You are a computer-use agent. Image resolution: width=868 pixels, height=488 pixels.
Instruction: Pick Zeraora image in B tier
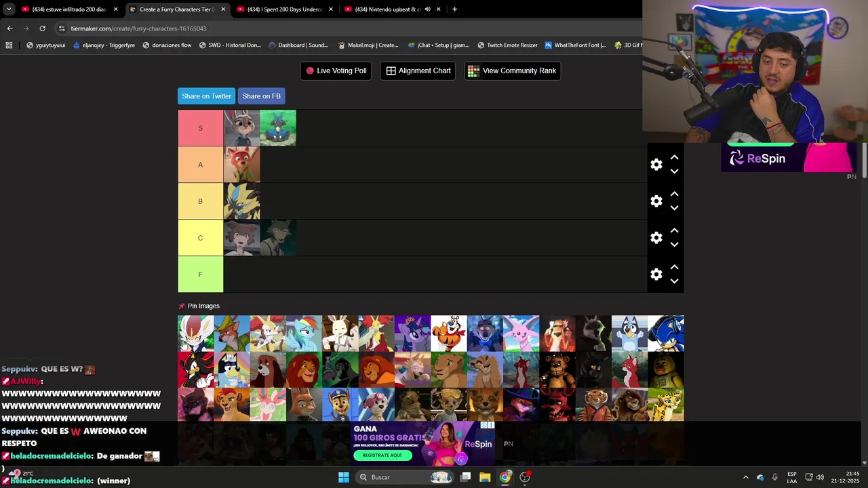(x=241, y=201)
